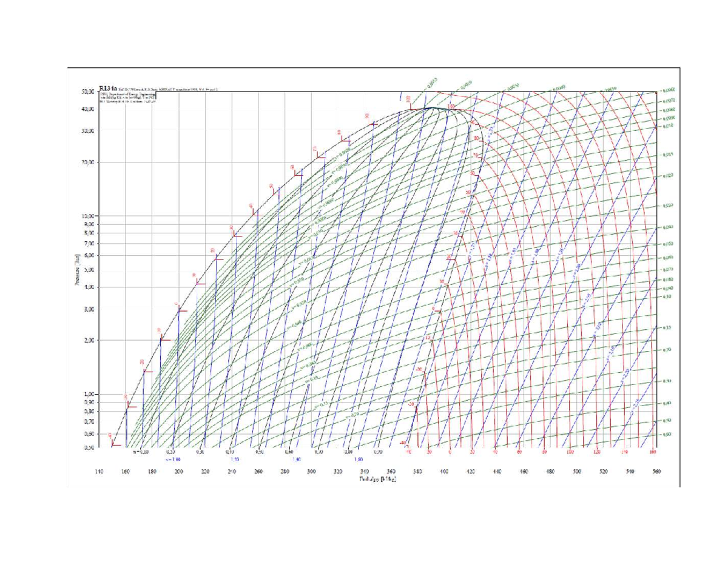Click the 5,00 pressure axis label
This screenshot has width=728, height=562.
(89, 270)
